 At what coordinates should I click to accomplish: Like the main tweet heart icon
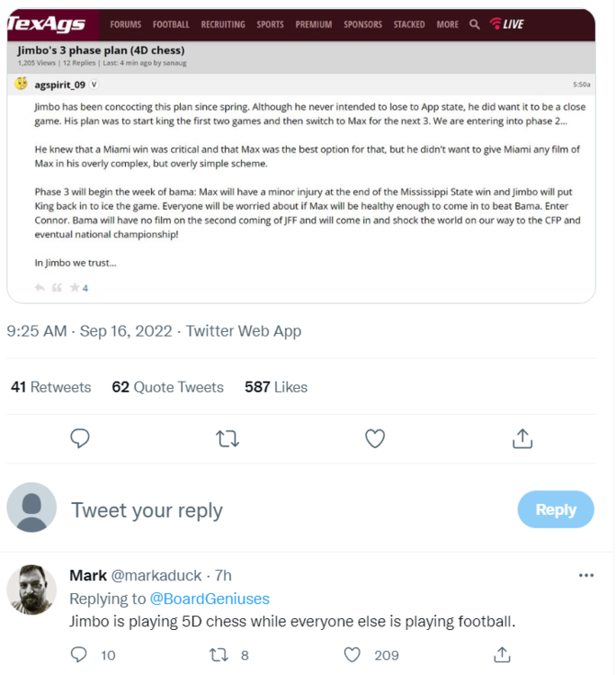[375, 438]
